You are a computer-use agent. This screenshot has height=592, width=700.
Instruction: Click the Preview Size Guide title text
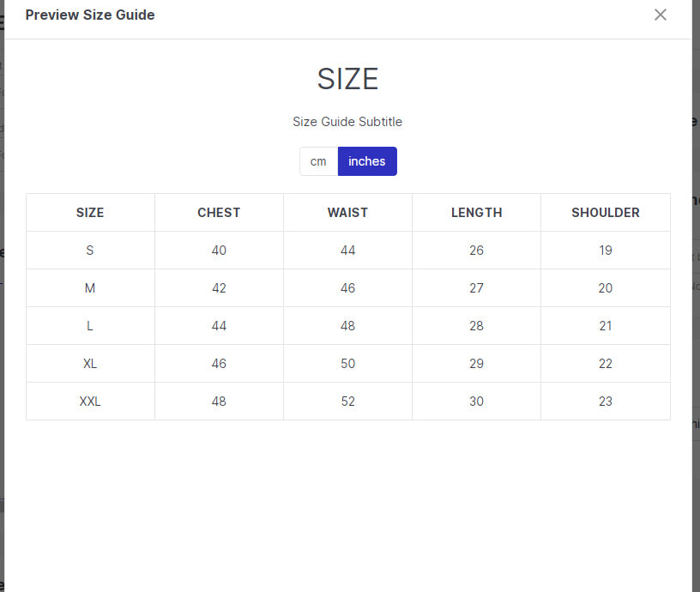pos(90,15)
